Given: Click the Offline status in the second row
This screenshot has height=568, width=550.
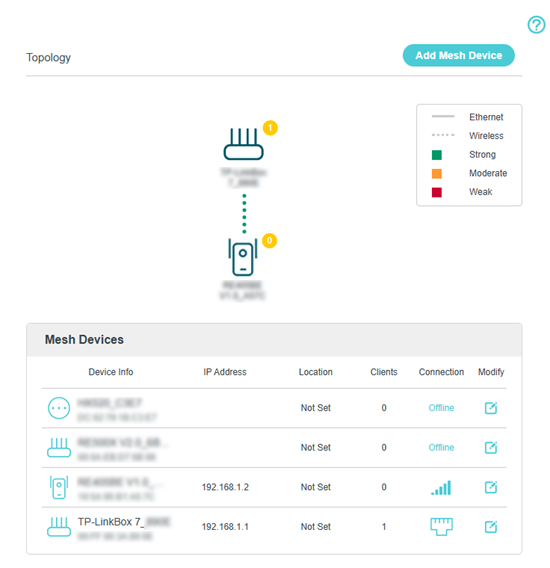Looking at the screenshot, I should pyautogui.click(x=441, y=447).
